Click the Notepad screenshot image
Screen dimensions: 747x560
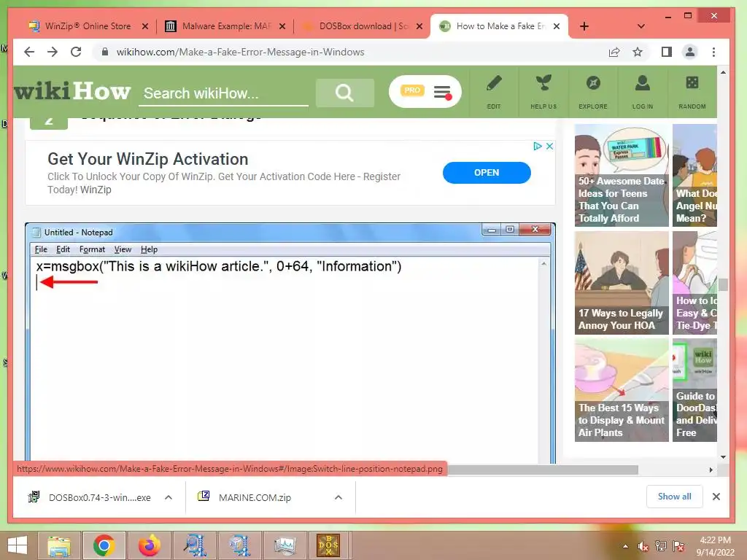click(x=290, y=343)
